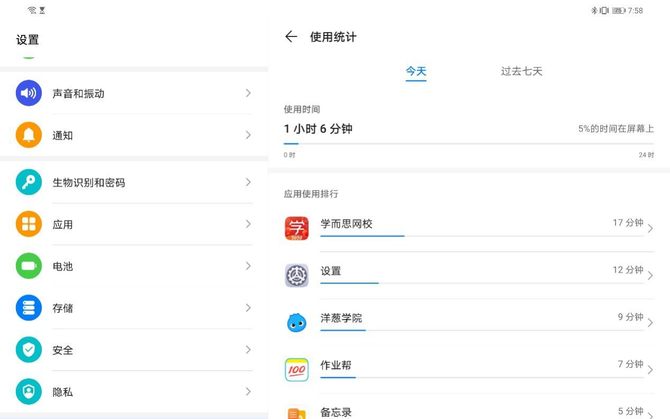Tap the blue 存储 icon
The width and height of the screenshot is (670, 419).
point(29,308)
